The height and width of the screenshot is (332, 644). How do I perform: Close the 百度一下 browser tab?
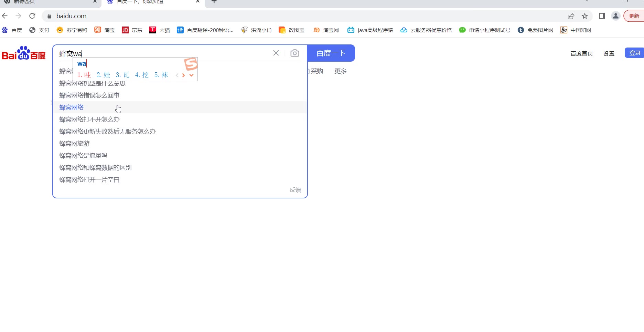tap(198, 2)
